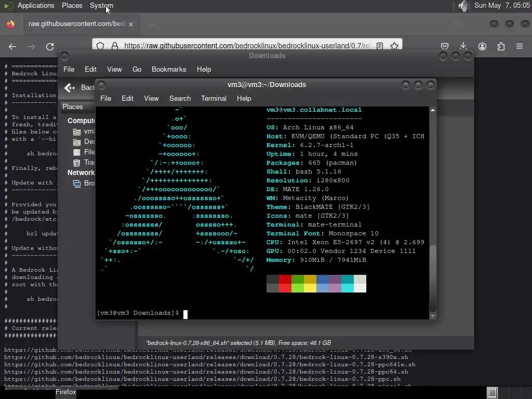Image resolution: width=532 pixels, height=399 pixels.
Task: Click workspace switcher icon in bottom panel
Action: [492, 393]
